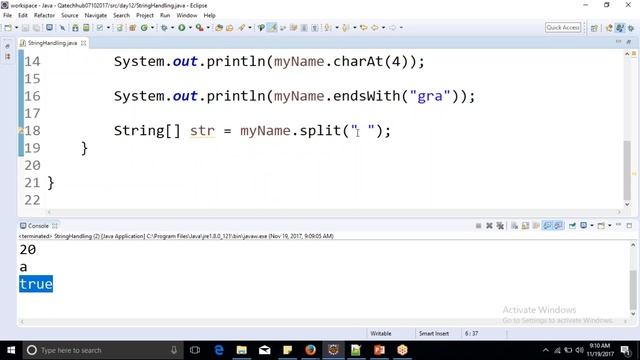Viewport: 640px width, 360px height.
Task: Select the highlighted perspective button in top-right
Action: [620, 28]
